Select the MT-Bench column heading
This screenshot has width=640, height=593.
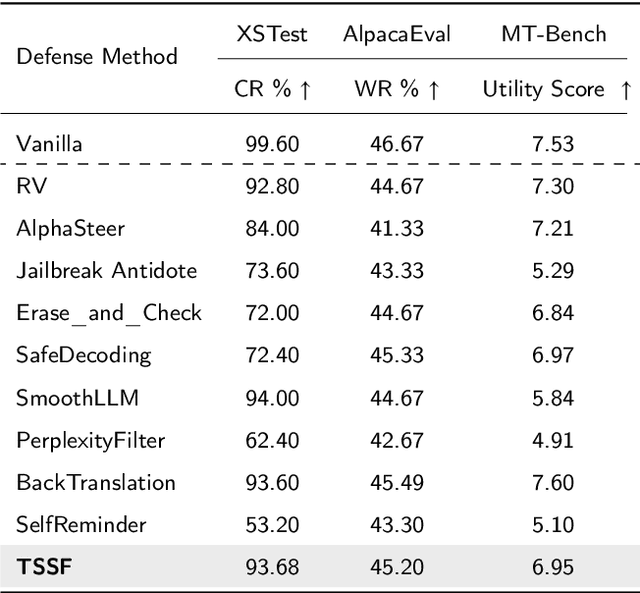pos(554,34)
